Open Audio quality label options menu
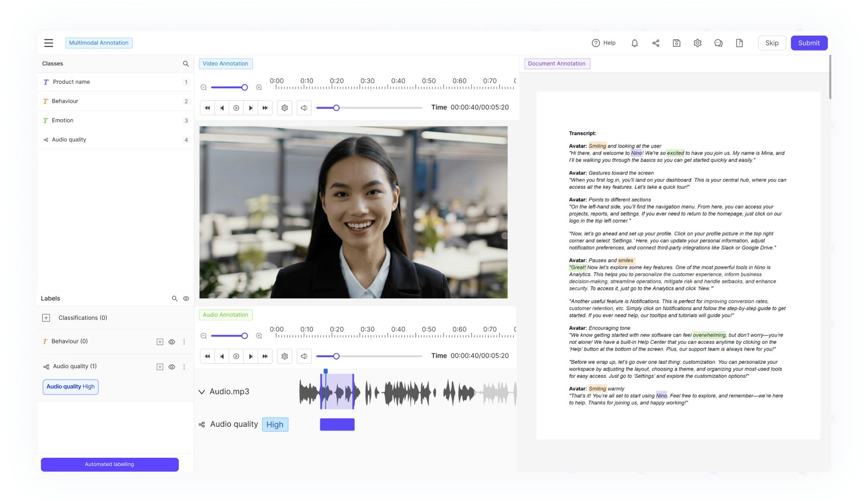 pos(184,367)
